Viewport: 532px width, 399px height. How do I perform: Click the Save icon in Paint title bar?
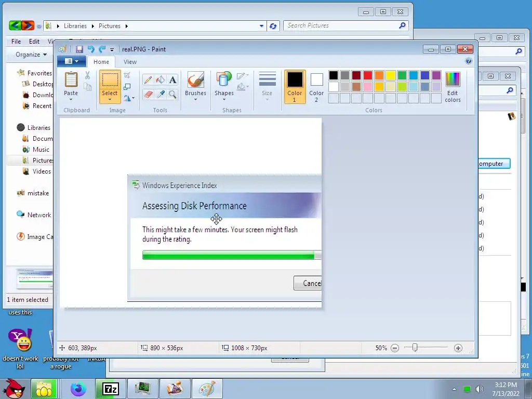point(79,49)
